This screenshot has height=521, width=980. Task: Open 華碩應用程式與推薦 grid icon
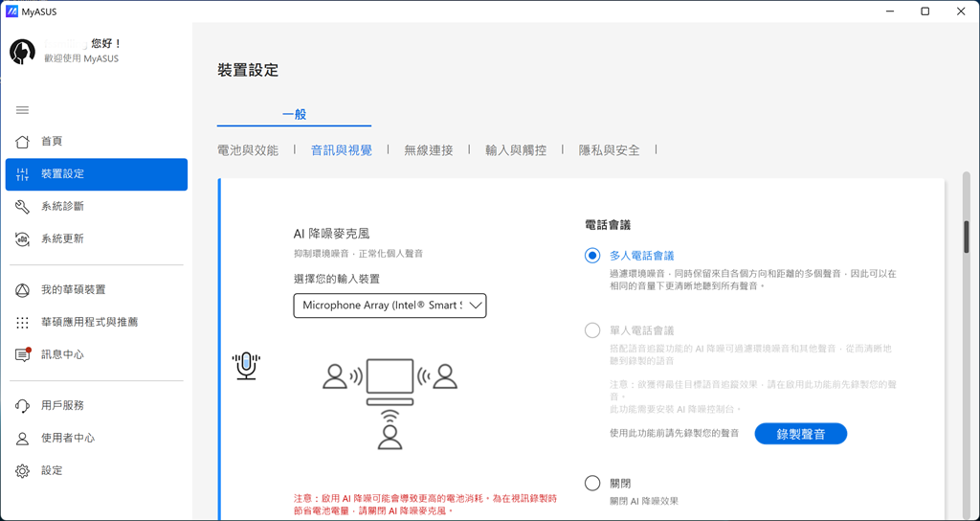[x=23, y=323]
